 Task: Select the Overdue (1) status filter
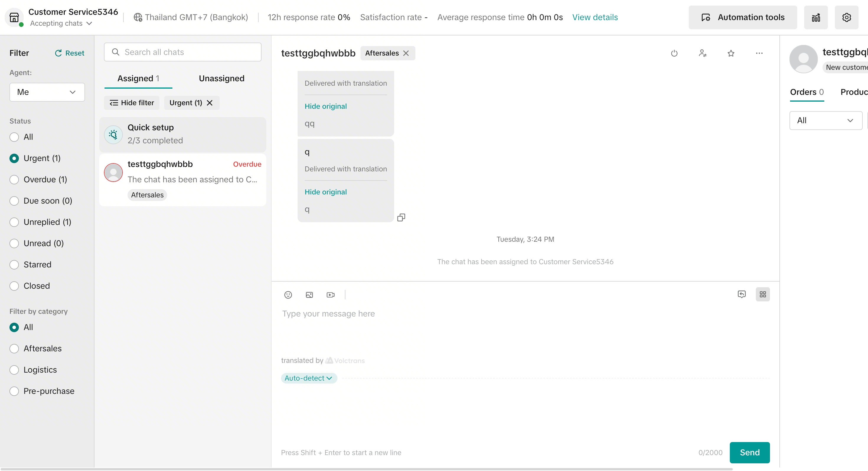point(14,179)
